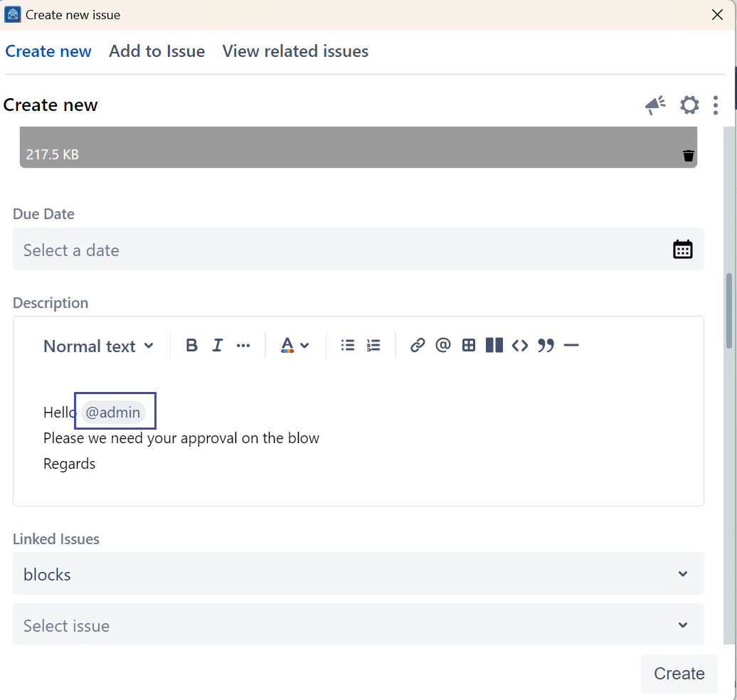Insert a table into description

click(x=469, y=346)
